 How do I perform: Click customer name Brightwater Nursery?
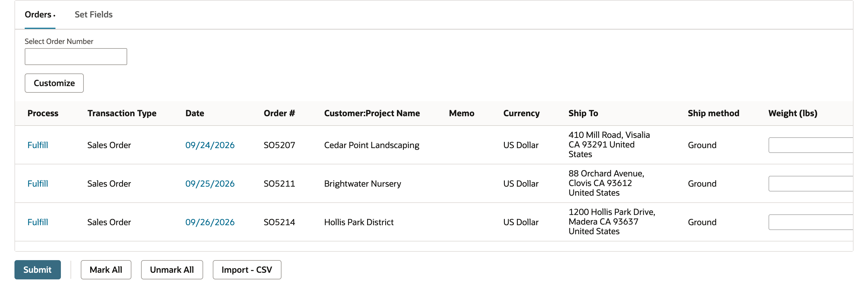coord(363,184)
